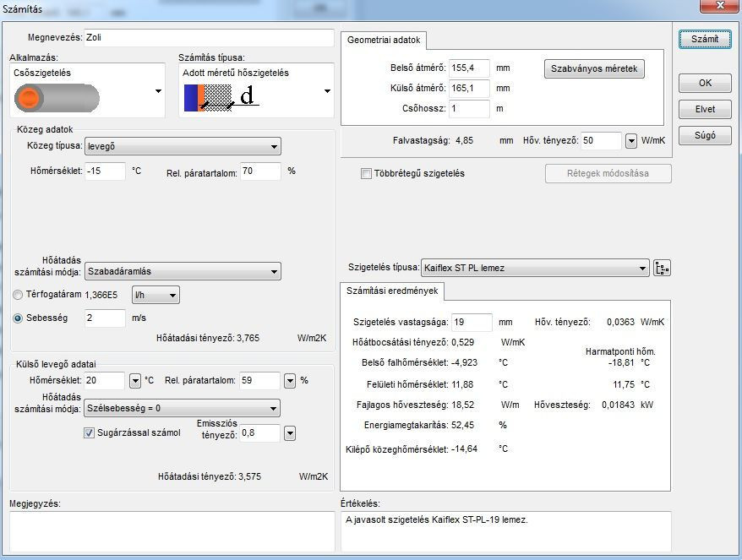Click the Megnevezés name field
The height and width of the screenshot is (560, 742).
pos(209,38)
